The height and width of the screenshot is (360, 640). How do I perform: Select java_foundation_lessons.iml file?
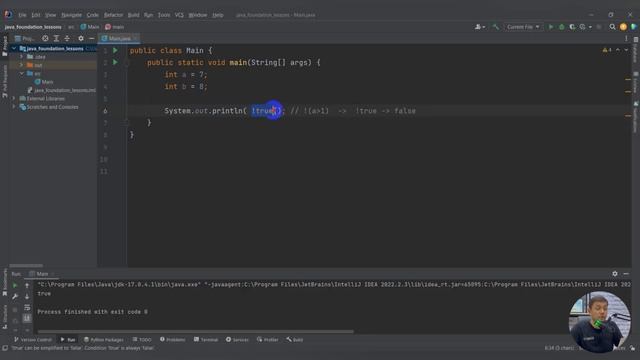tap(62, 90)
